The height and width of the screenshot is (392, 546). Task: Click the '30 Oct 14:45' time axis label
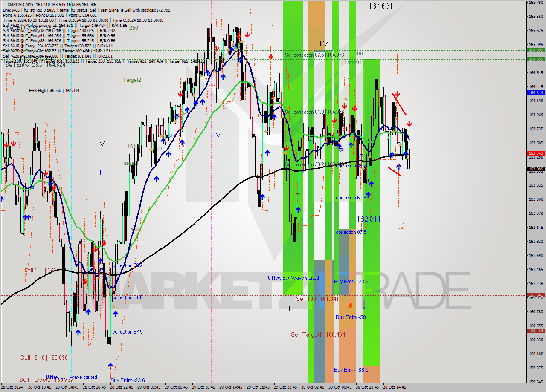click(x=395, y=387)
